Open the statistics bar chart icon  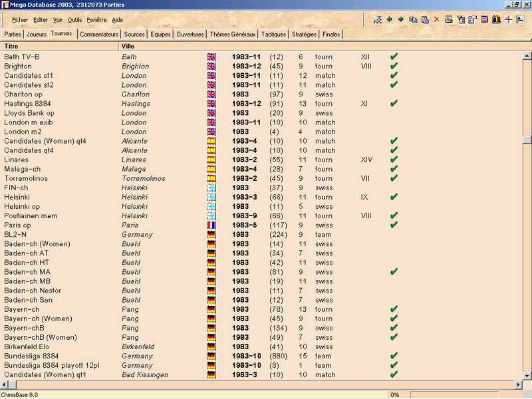point(496,20)
